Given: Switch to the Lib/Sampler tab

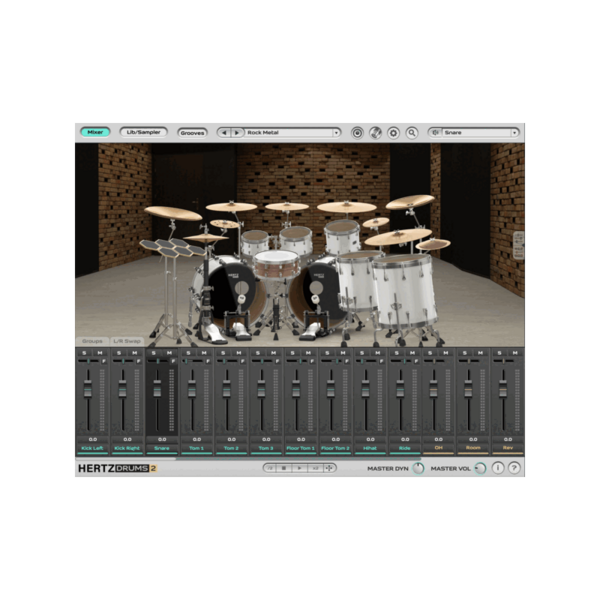Looking at the screenshot, I should [x=143, y=132].
